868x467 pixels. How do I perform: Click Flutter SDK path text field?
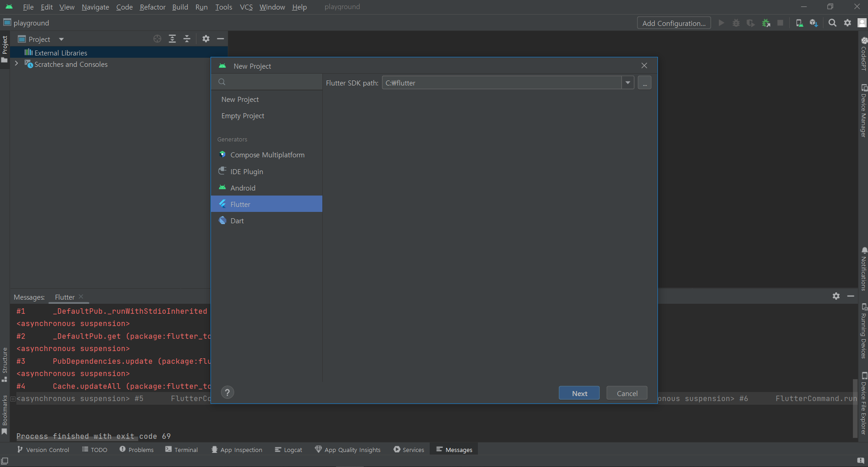[502, 83]
